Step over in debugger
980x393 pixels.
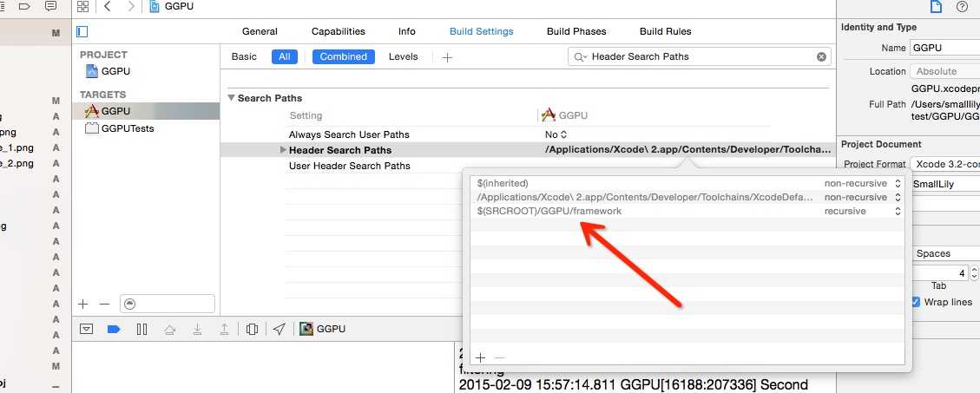point(169,330)
